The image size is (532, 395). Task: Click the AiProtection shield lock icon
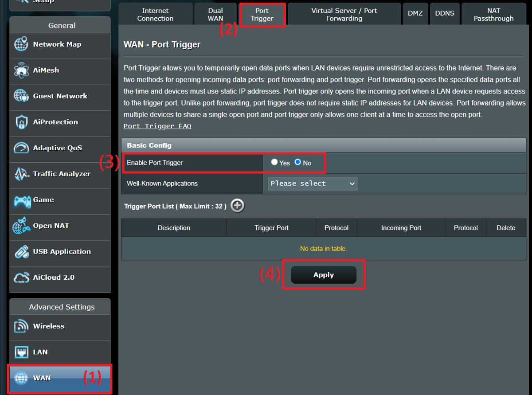point(21,122)
